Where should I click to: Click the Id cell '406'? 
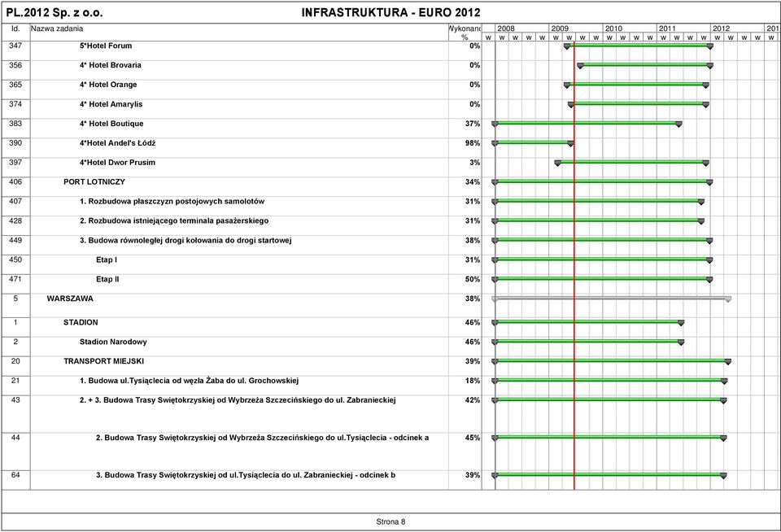(x=15, y=181)
